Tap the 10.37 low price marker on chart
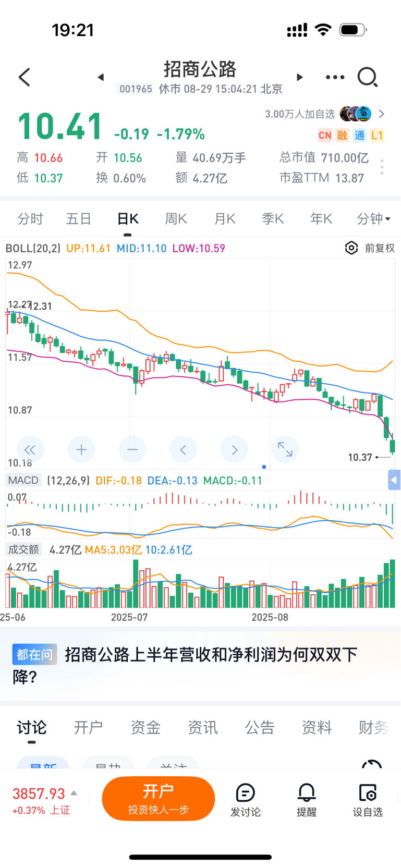 pyautogui.click(x=360, y=457)
